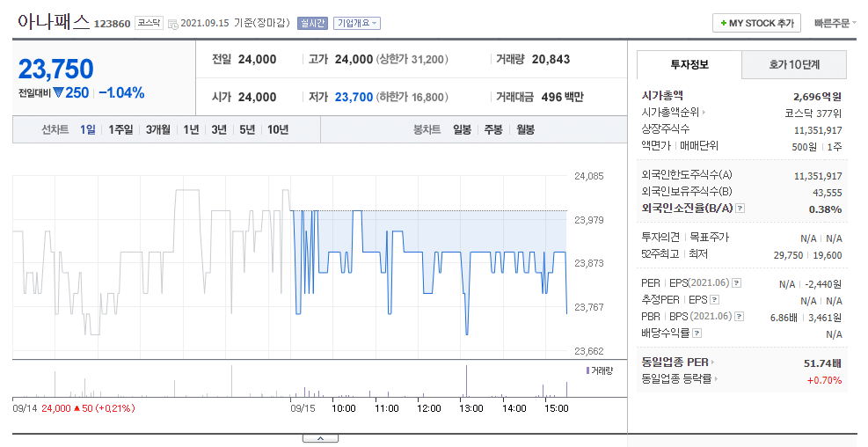The height and width of the screenshot is (447, 868).
Task: Switch to the 투자정보 tab
Action: click(689, 65)
